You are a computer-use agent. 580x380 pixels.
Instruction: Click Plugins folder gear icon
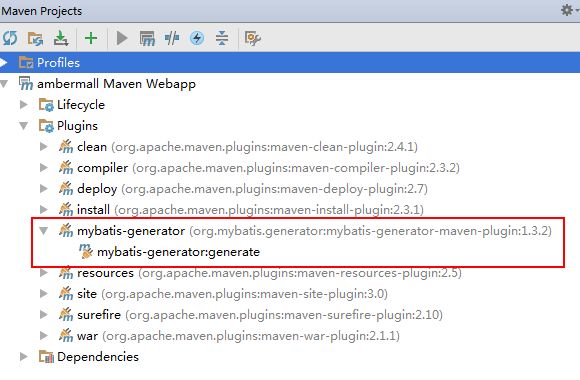(46, 126)
